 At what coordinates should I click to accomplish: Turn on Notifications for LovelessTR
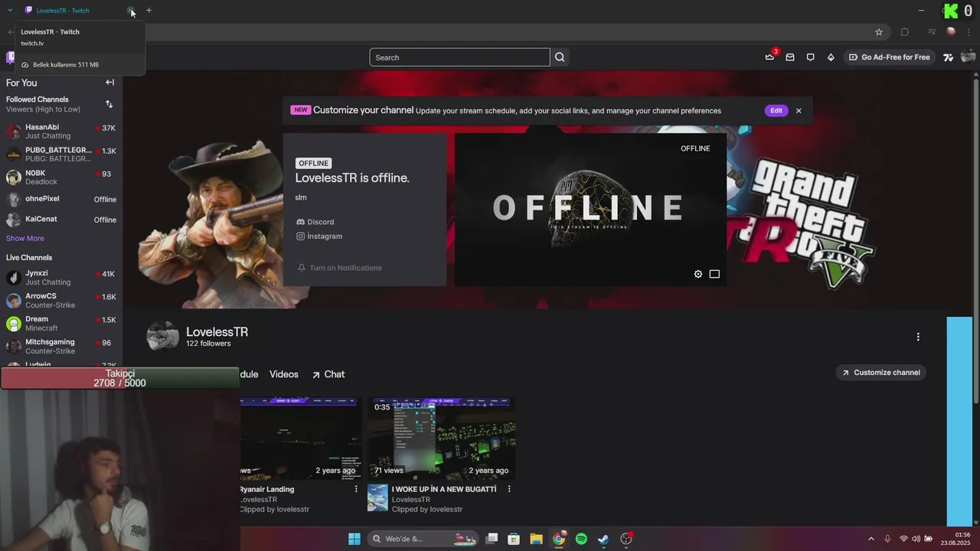[x=339, y=268]
